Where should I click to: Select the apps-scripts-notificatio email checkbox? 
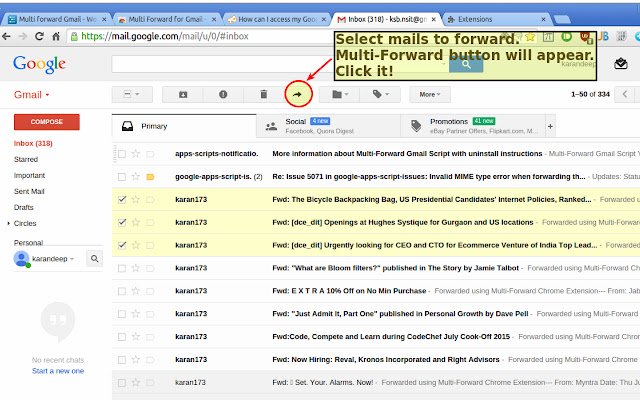point(122,154)
